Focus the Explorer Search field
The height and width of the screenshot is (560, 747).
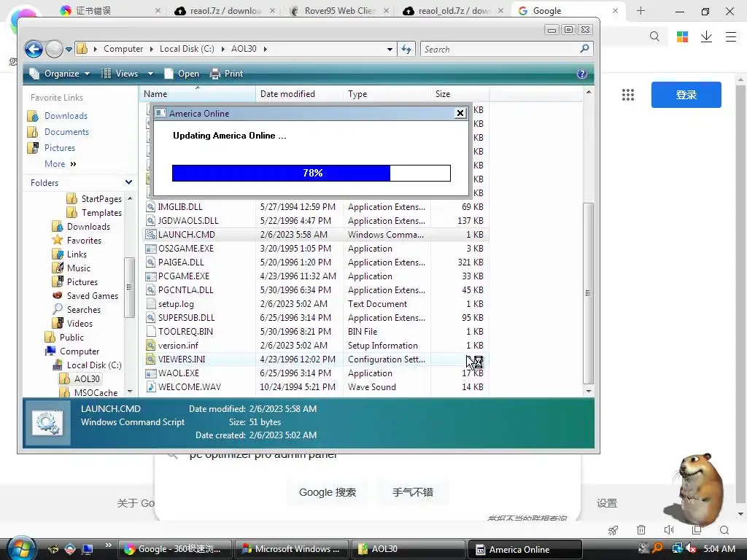click(500, 49)
